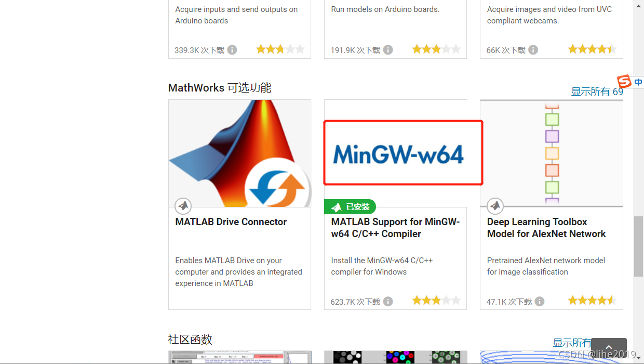Click star rating of MinGW-w64 compiler add-on
This screenshot has height=364, width=644.
(x=436, y=301)
